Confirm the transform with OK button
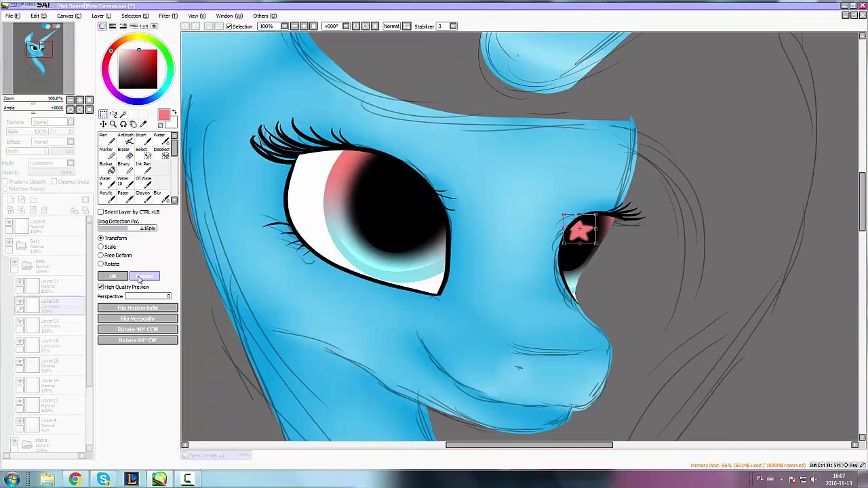The width and height of the screenshot is (868, 488). [x=113, y=277]
